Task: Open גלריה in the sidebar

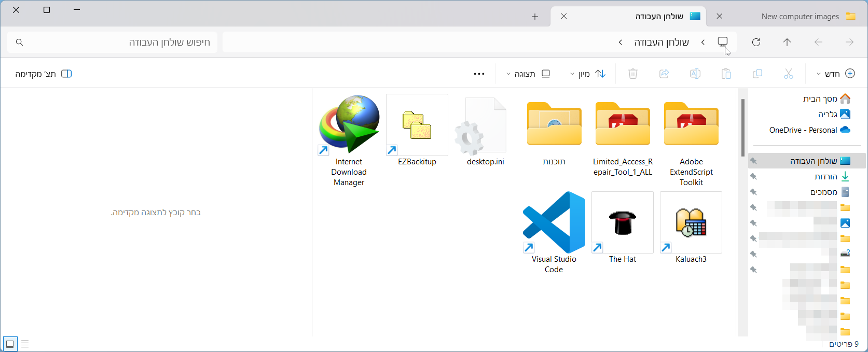Action: coord(834,114)
